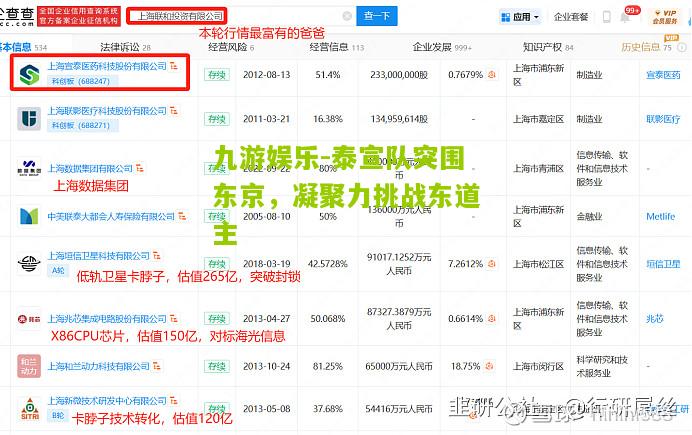The image size is (692, 435).
Task: Click the 上海市嘉定区 region cell
Action: coord(538,119)
